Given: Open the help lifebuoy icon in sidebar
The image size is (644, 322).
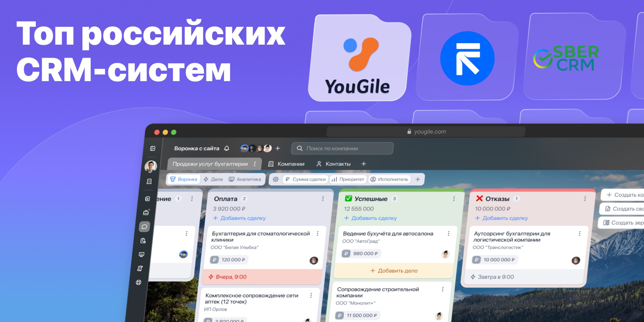Looking at the screenshot, I should (x=138, y=282).
